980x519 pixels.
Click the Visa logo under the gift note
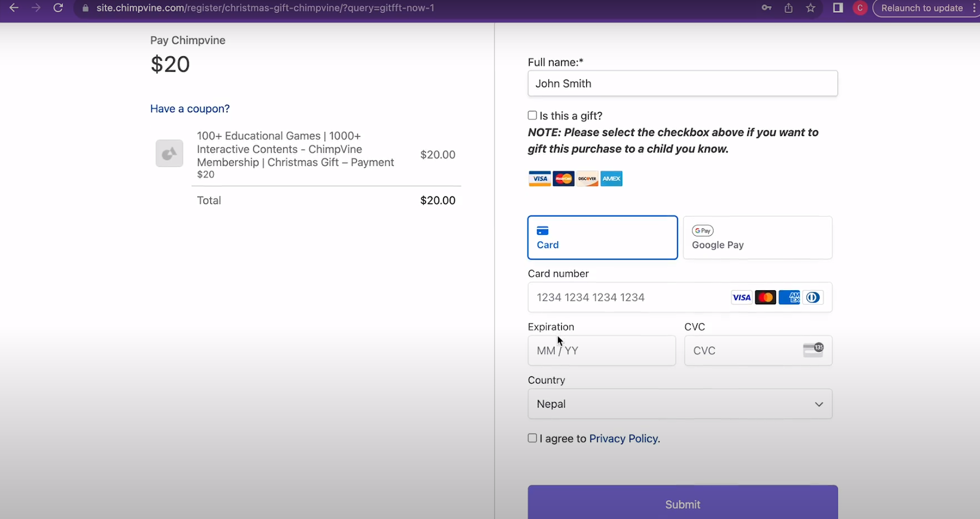pyautogui.click(x=540, y=179)
